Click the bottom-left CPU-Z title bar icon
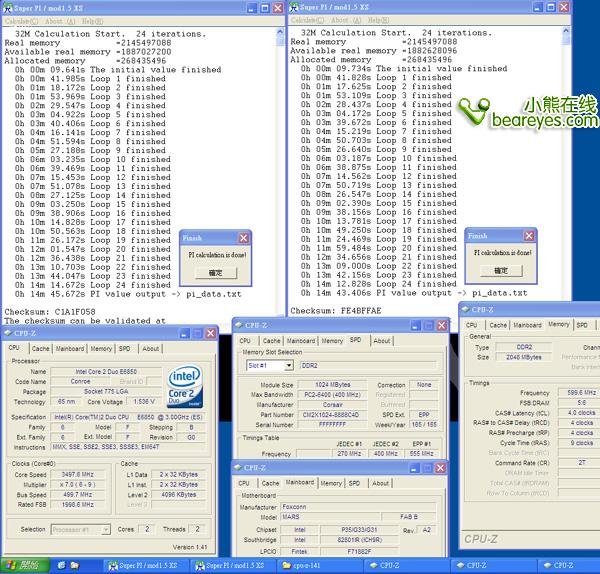Screen dimensions: 600x574 coord(8,333)
